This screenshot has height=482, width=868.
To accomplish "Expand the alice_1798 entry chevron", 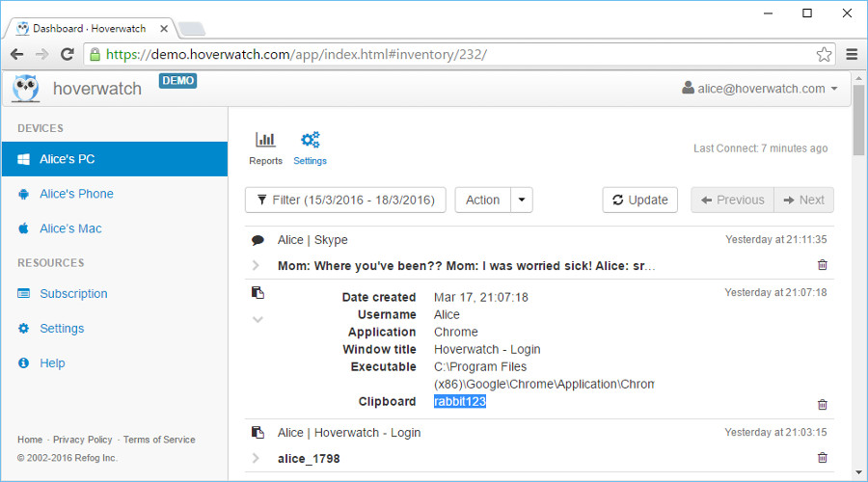I will click(256, 458).
